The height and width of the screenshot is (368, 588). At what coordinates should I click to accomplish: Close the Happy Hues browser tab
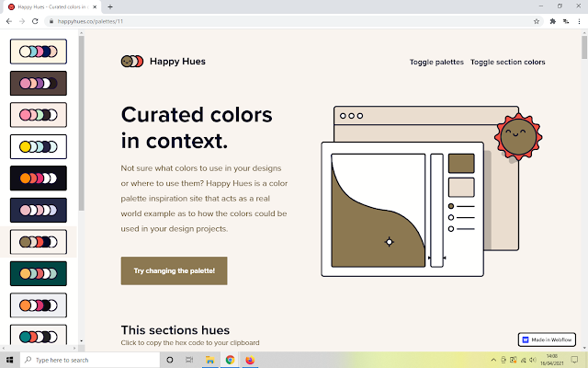tap(95, 6)
